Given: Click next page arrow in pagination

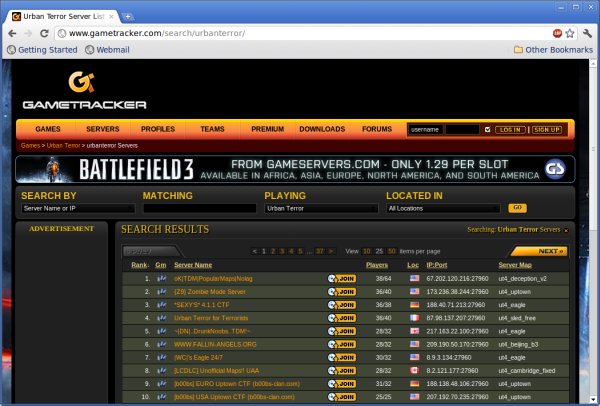Looking at the screenshot, I should click(331, 251).
